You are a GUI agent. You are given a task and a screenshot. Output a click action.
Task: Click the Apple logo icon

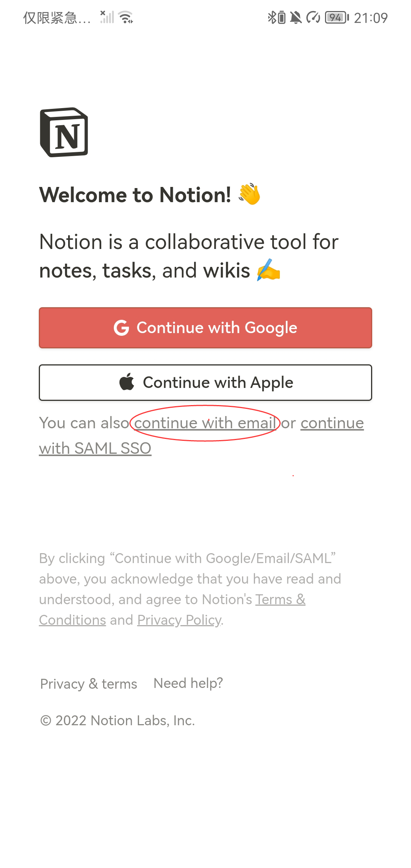coord(126,382)
